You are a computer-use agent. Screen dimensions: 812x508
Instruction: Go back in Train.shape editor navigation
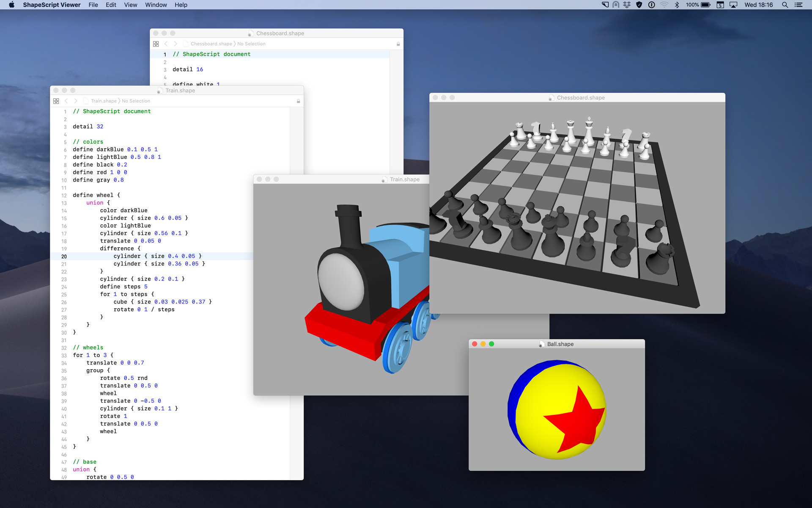pos(66,101)
